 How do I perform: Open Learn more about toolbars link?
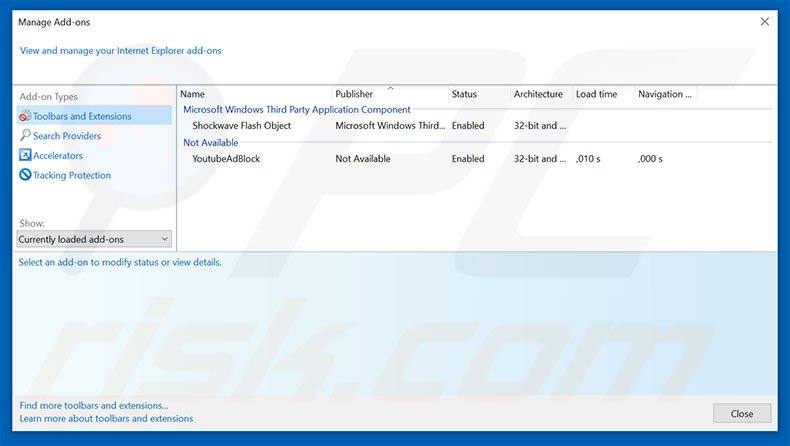(x=106, y=419)
